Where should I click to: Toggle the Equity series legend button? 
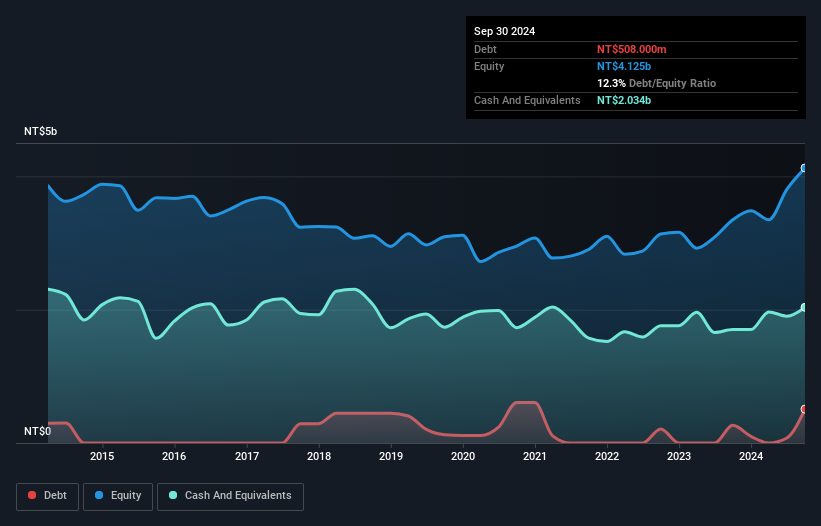click(x=118, y=496)
